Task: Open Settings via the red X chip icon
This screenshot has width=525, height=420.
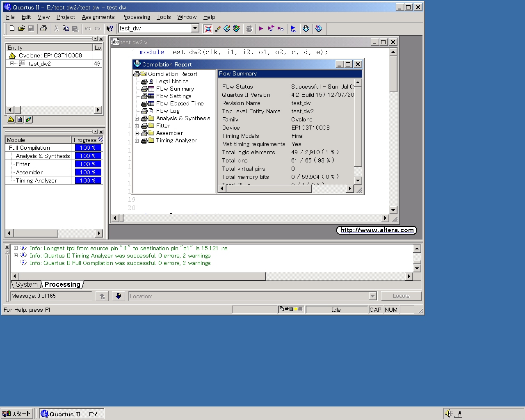Action: click(208, 28)
